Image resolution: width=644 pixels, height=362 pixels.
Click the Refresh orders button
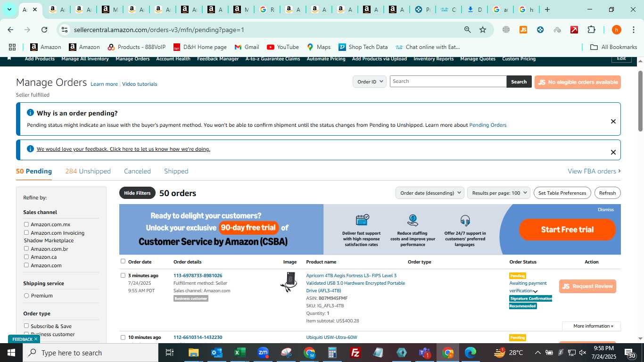608,193
